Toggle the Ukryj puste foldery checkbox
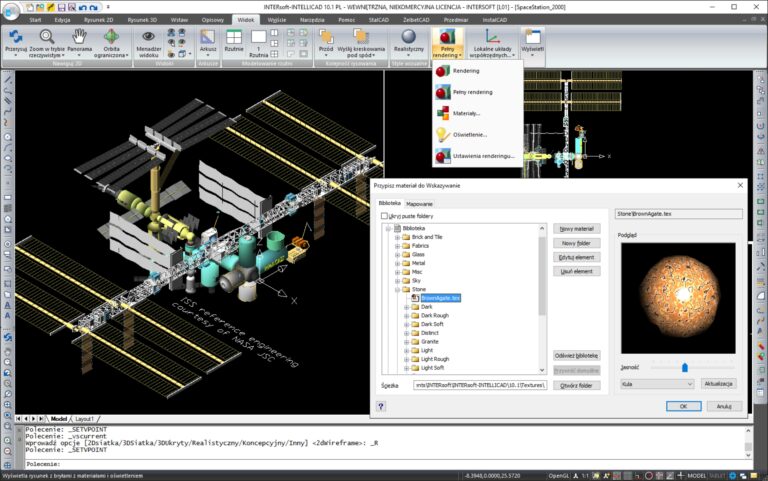 384,215
